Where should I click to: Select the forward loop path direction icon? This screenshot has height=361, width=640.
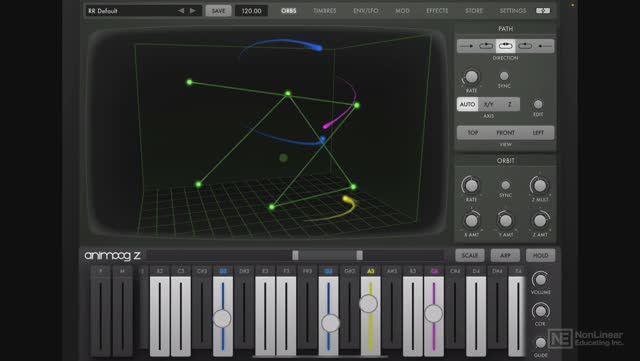(486, 46)
